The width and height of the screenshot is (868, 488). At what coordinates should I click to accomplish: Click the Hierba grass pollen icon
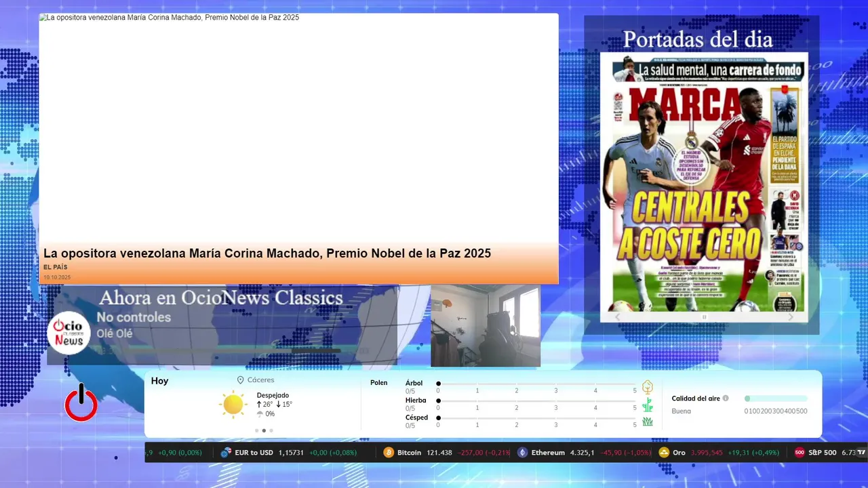click(648, 405)
